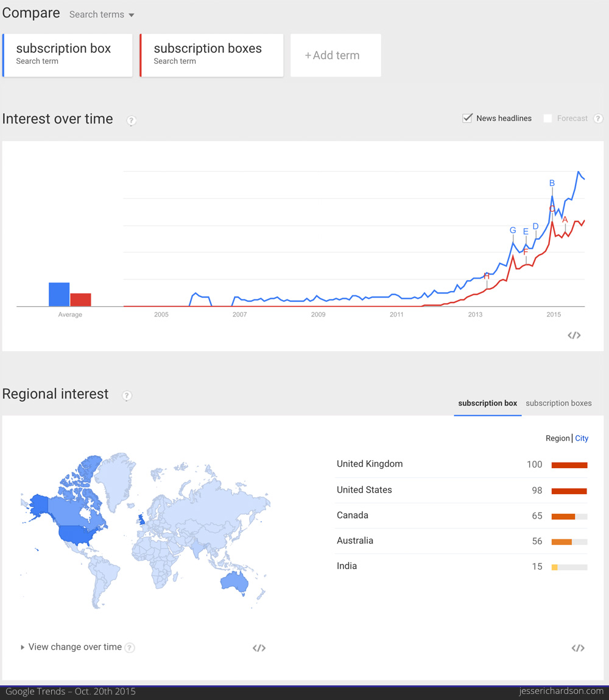Click the Interest over time help icon
Image resolution: width=609 pixels, height=700 pixels.
click(x=131, y=121)
